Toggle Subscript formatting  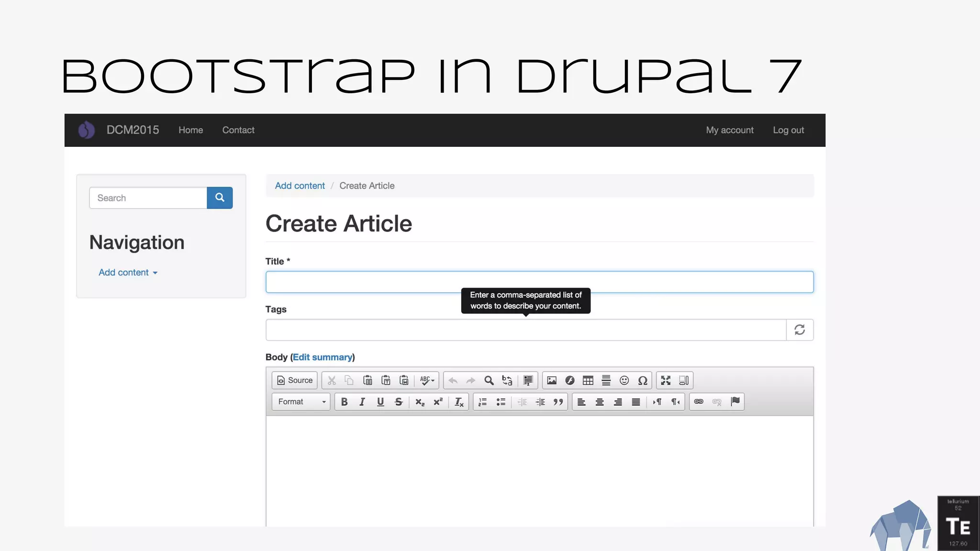pyautogui.click(x=420, y=402)
